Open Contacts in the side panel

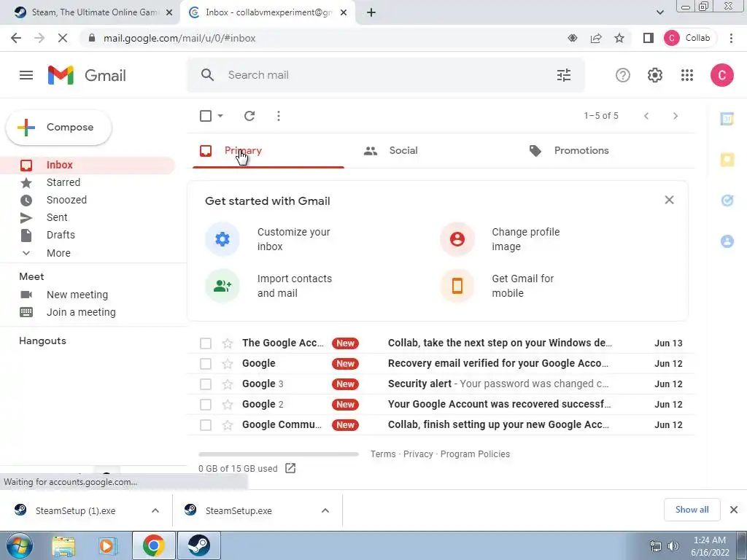727,241
